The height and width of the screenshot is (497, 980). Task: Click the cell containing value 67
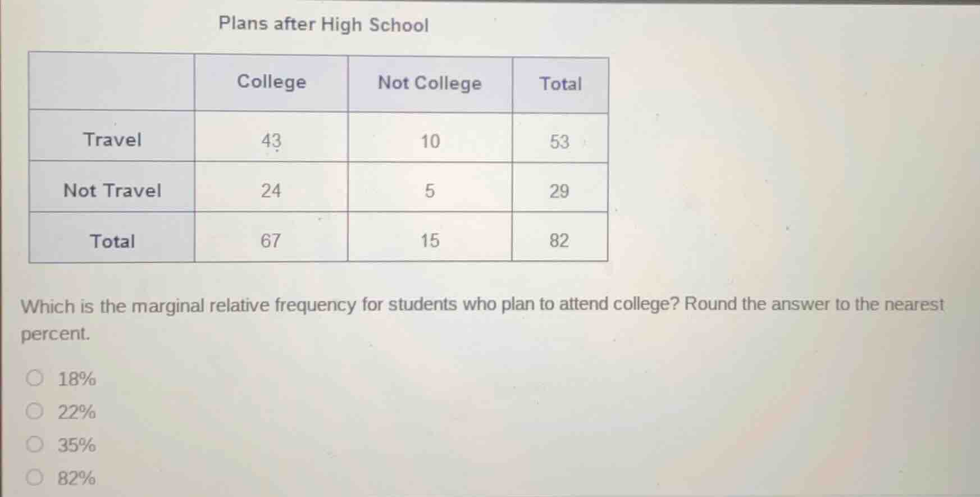(271, 240)
